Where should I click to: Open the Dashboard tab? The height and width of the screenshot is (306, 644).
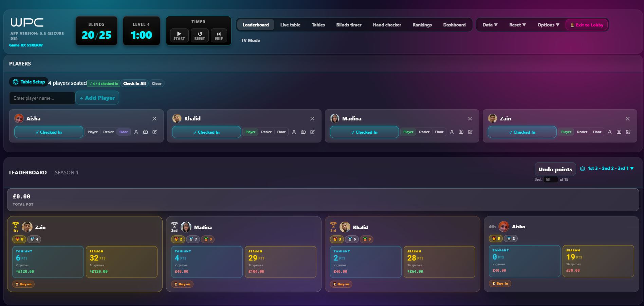(x=454, y=25)
